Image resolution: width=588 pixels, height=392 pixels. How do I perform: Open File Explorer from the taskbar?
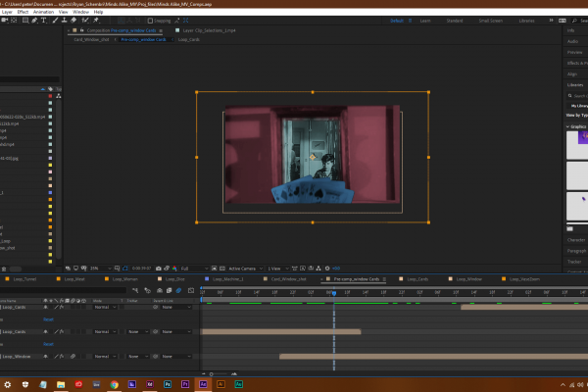61,384
